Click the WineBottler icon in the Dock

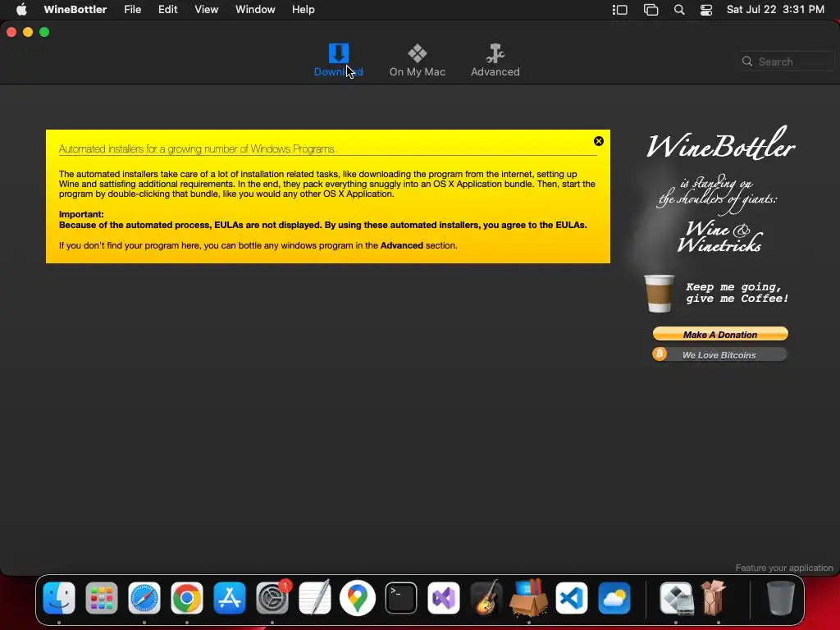click(x=713, y=598)
